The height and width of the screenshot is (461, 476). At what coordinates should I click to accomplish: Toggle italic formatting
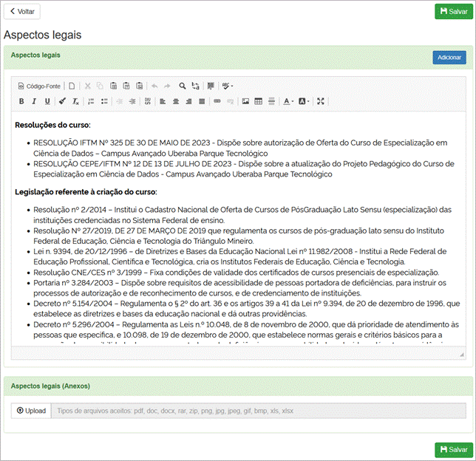34,101
